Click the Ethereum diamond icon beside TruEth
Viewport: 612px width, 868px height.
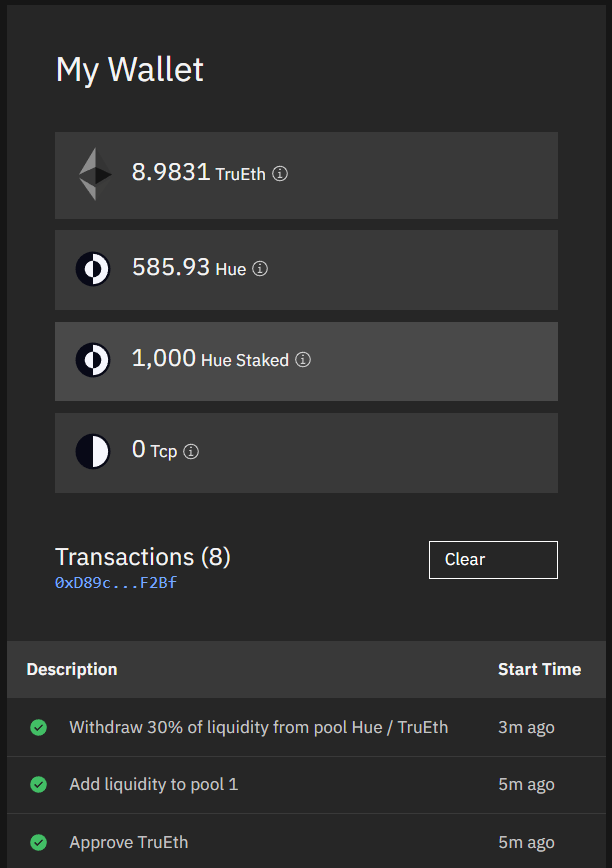point(95,175)
